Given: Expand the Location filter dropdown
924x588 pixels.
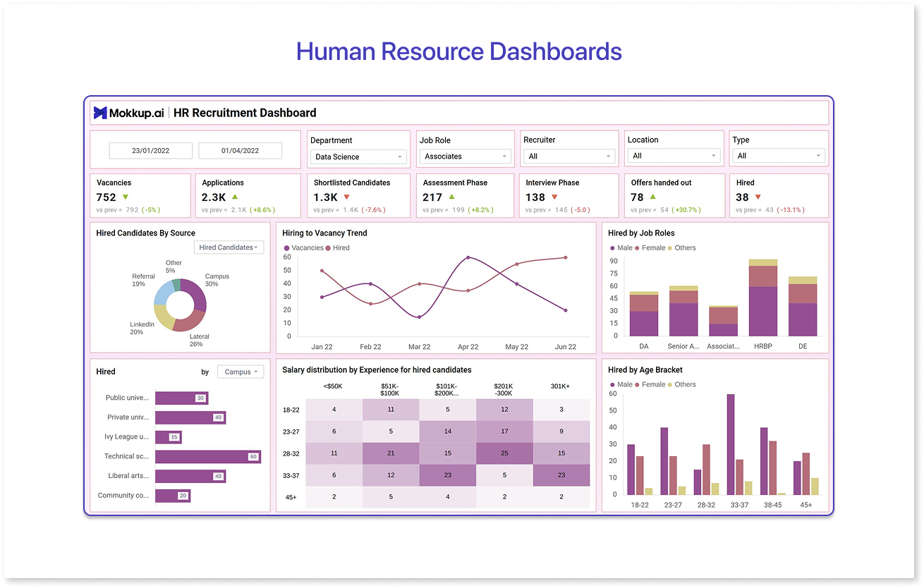Looking at the screenshot, I should pyautogui.click(x=674, y=156).
